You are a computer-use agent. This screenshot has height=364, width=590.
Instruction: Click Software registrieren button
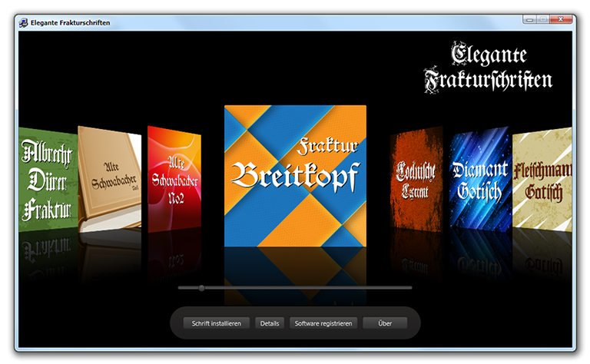pyautogui.click(x=323, y=323)
